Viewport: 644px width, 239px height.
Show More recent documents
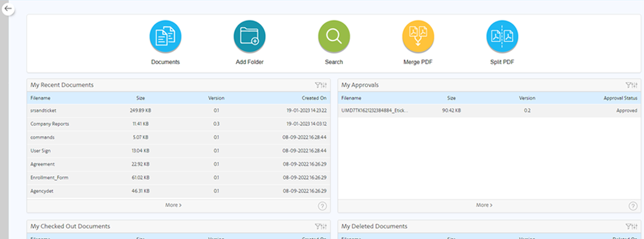point(173,205)
